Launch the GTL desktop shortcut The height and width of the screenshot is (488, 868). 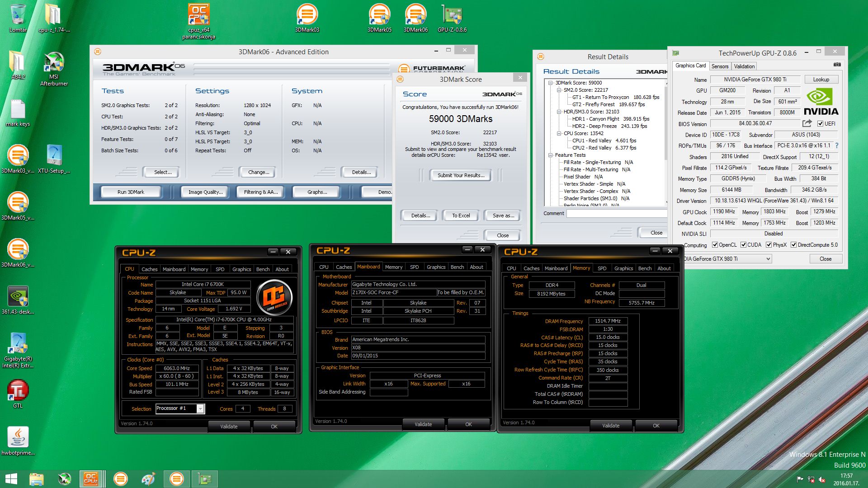click(18, 394)
